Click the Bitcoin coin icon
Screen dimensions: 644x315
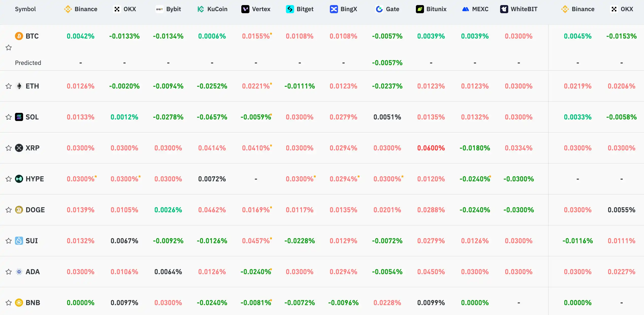point(19,36)
